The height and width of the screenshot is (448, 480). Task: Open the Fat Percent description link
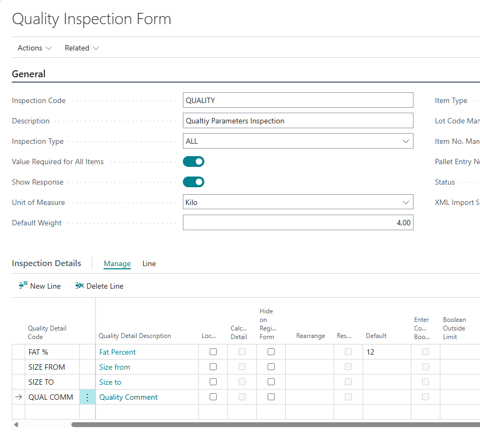pos(117,352)
